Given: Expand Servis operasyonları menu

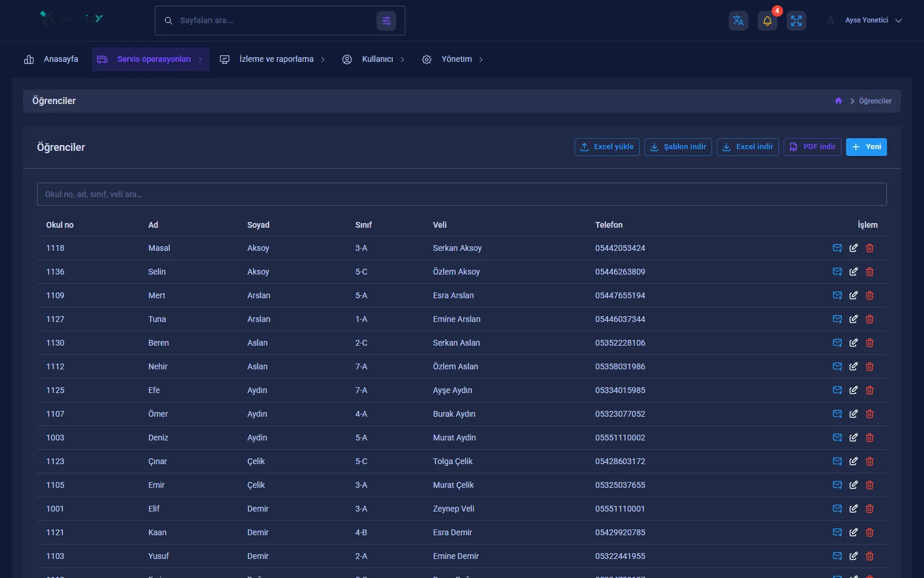Looking at the screenshot, I should coord(150,59).
